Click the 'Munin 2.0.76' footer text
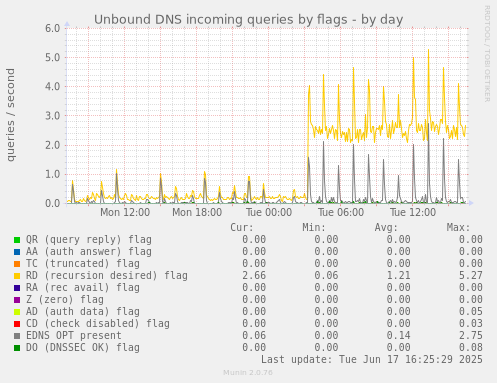497x383 pixels. click(248, 373)
